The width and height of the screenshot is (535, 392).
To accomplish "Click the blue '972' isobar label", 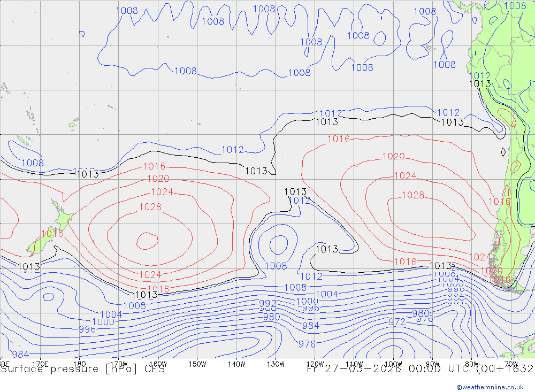I will (397, 322).
